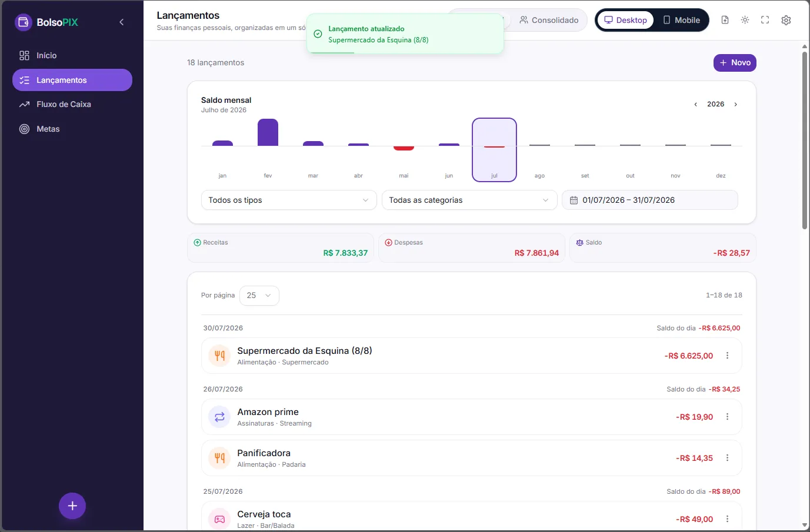Expand the Todas as categorias dropdown
The width and height of the screenshot is (810, 532).
pos(469,200)
